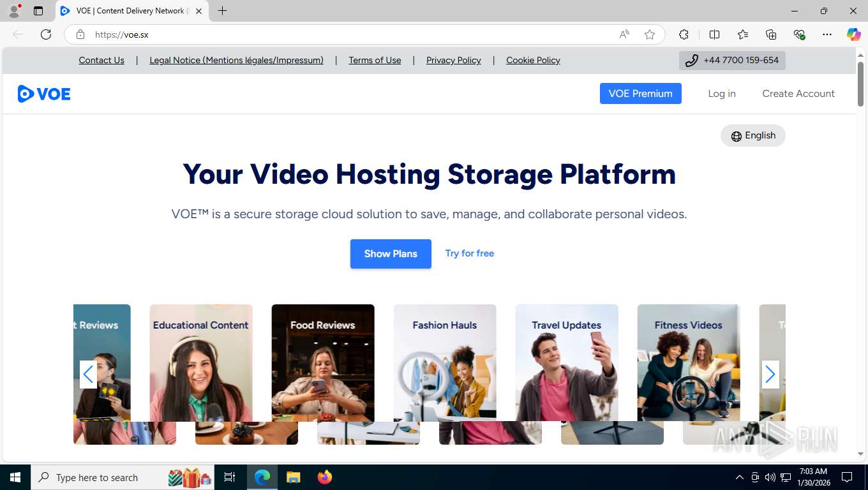View site information lock icon
Screen dimensions: 868x490
pos(80,34)
